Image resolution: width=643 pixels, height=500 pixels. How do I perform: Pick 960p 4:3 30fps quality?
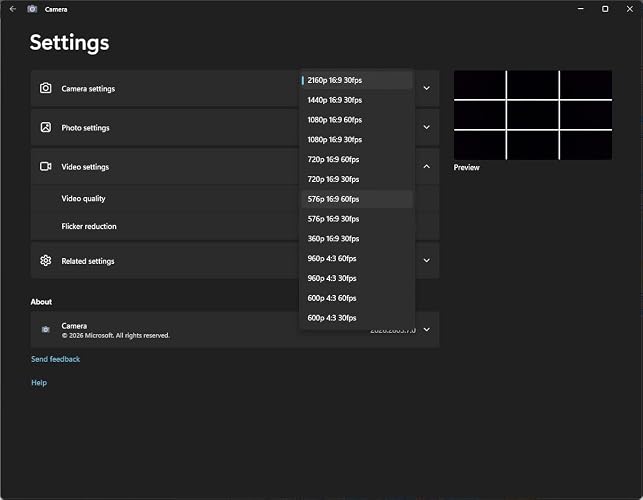click(x=356, y=278)
